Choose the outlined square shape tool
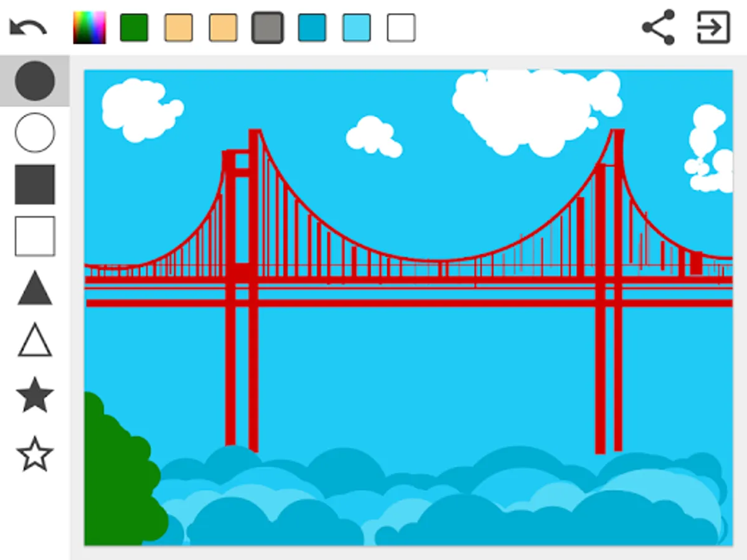 click(35, 236)
